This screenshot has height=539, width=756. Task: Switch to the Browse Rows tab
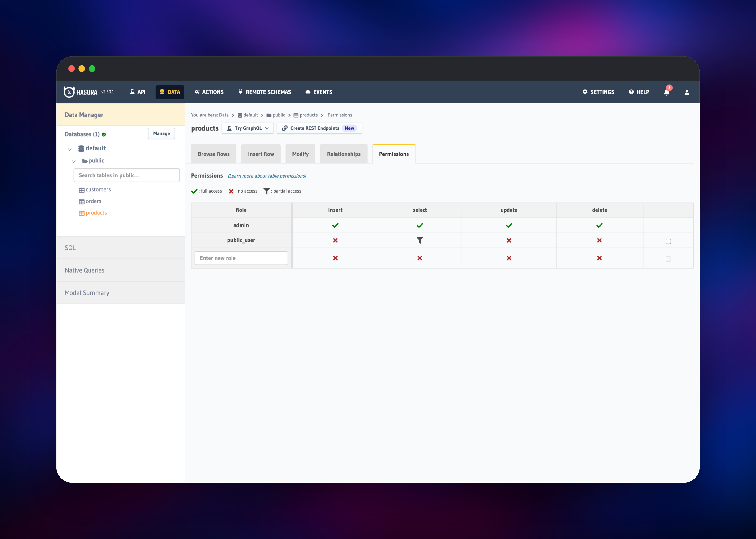[214, 154]
